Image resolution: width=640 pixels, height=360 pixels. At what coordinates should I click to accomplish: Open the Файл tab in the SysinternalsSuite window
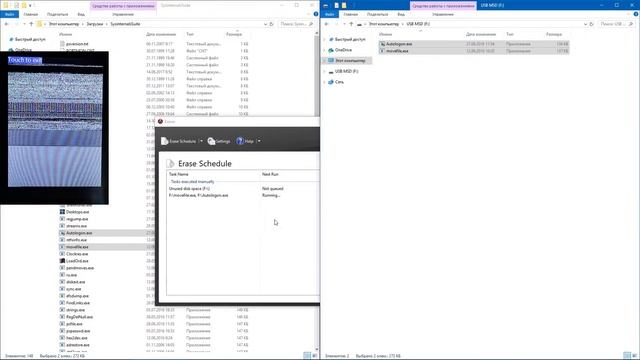coord(9,14)
